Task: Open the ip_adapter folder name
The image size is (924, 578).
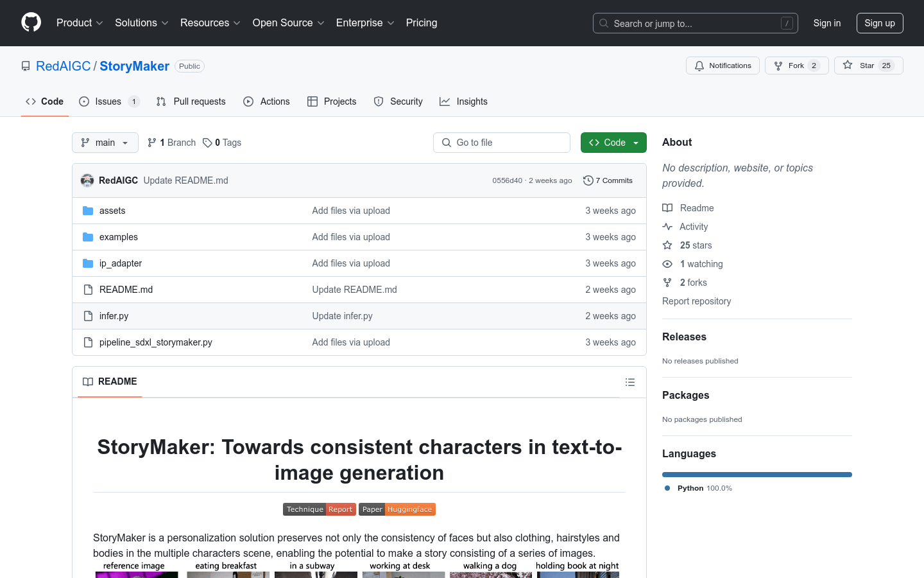Action: point(121,263)
